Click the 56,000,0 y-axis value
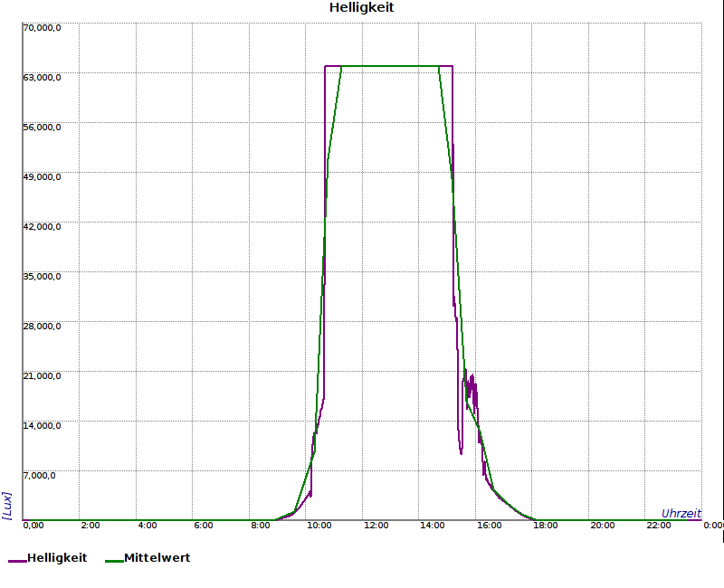This screenshot has height=588, width=724. tap(42, 128)
